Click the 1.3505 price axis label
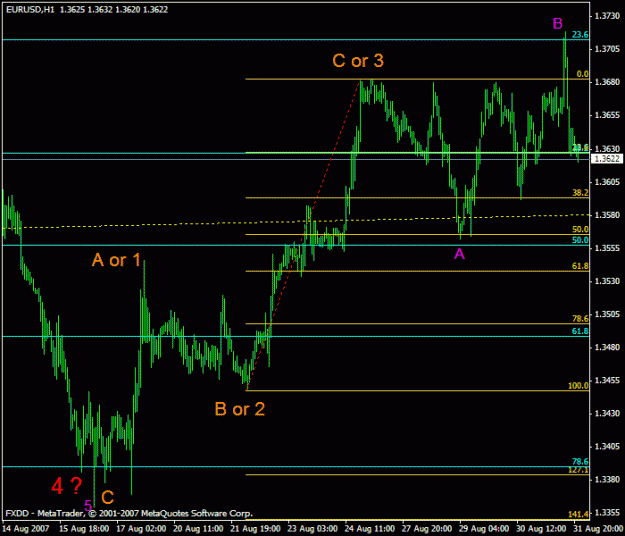Screen dimensions: 625x536 (607, 314)
